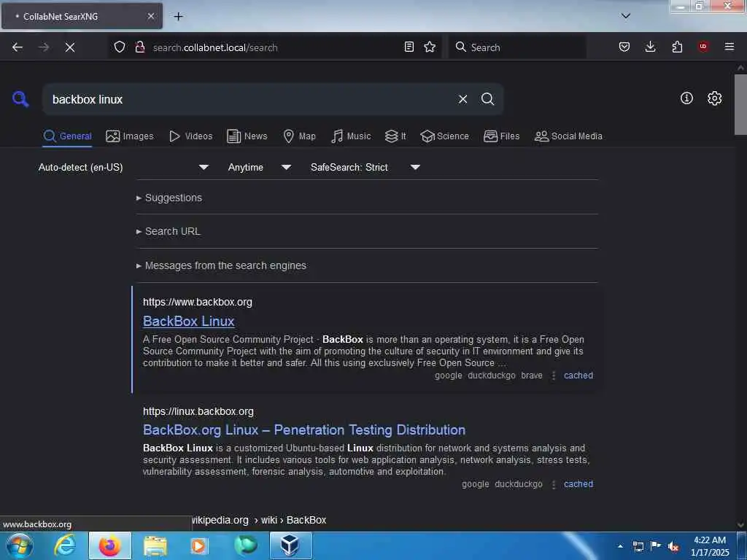Show hidden tray icons arrow
747x560 pixels.
[620, 546]
